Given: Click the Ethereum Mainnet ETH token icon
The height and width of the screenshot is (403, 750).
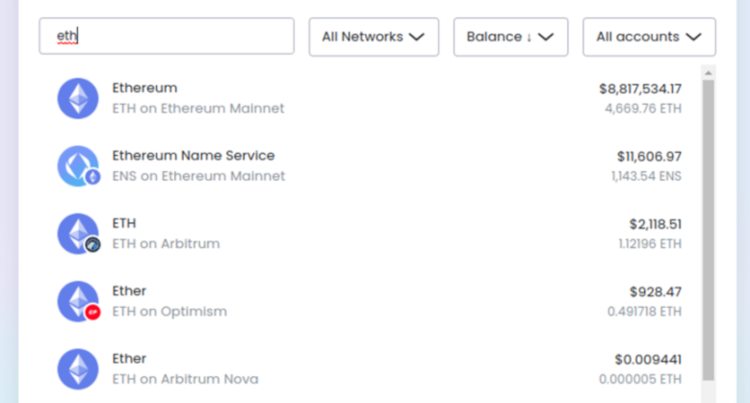Looking at the screenshot, I should [x=78, y=98].
